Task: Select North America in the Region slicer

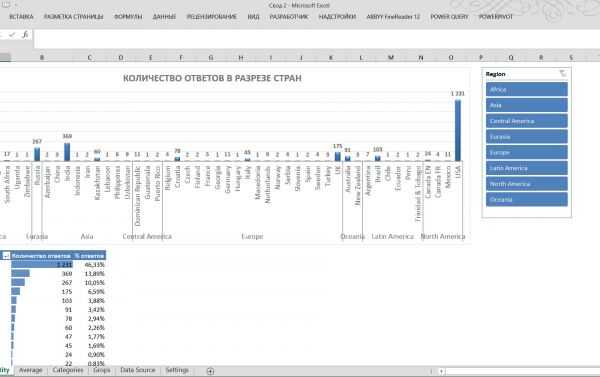Action: [x=527, y=184]
